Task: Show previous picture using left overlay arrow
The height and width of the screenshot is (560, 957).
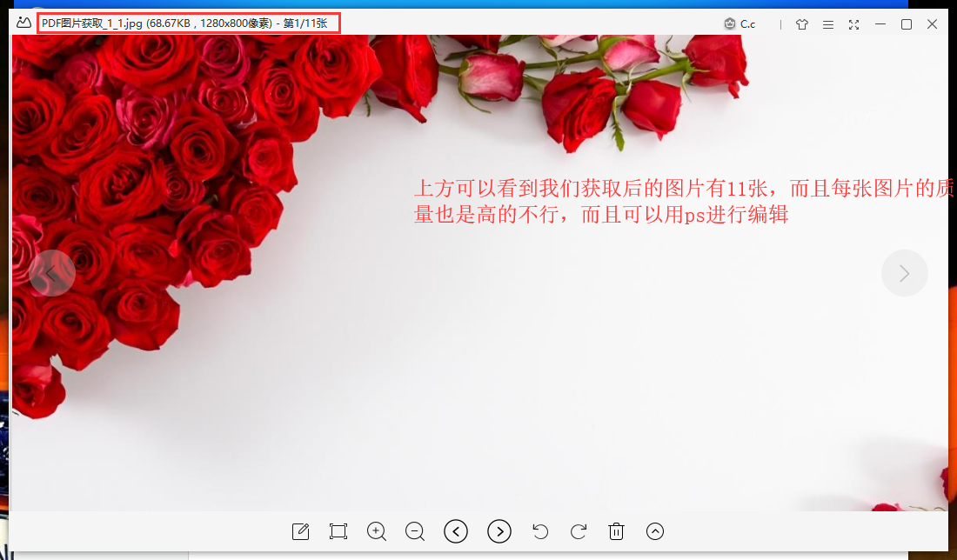Action: (x=52, y=273)
